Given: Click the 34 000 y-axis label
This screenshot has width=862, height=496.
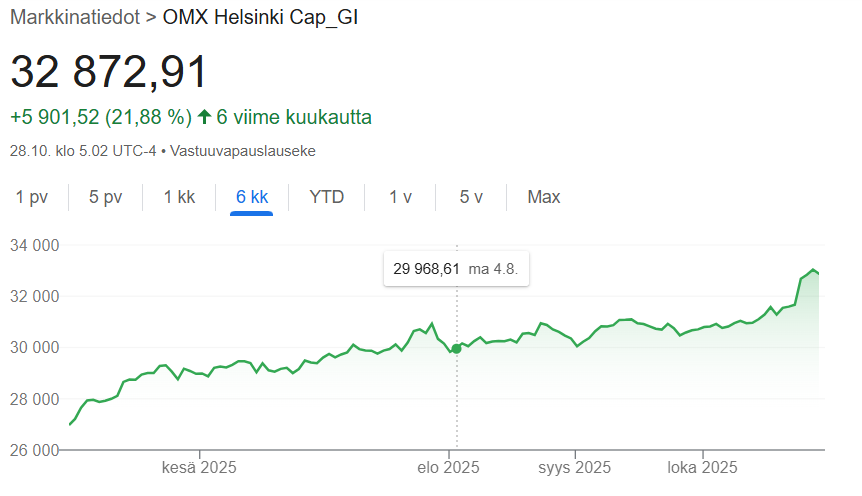Looking at the screenshot, I should (35, 245).
